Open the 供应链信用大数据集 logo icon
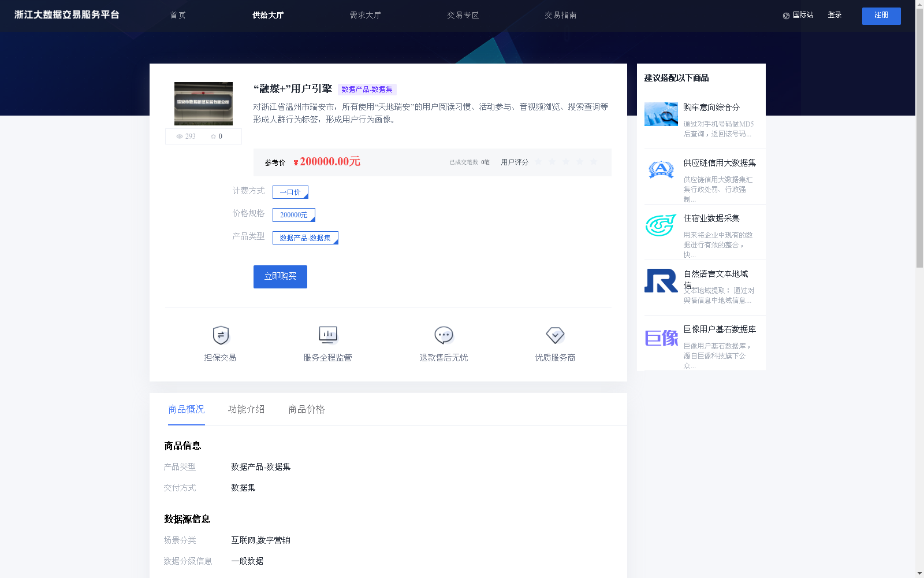The image size is (924, 578). tap(661, 170)
